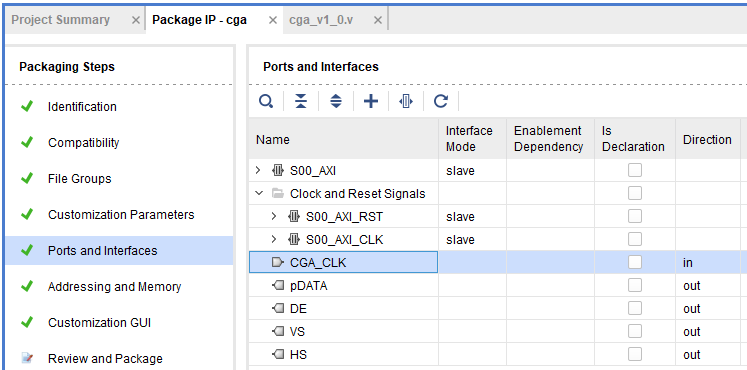
Task: Click the Collapse All toolbar icon
Action: (301, 101)
